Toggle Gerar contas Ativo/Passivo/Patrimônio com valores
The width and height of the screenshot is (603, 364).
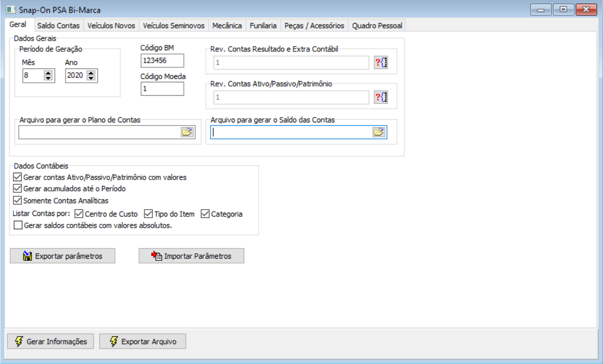pyautogui.click(x=17, y=177)
